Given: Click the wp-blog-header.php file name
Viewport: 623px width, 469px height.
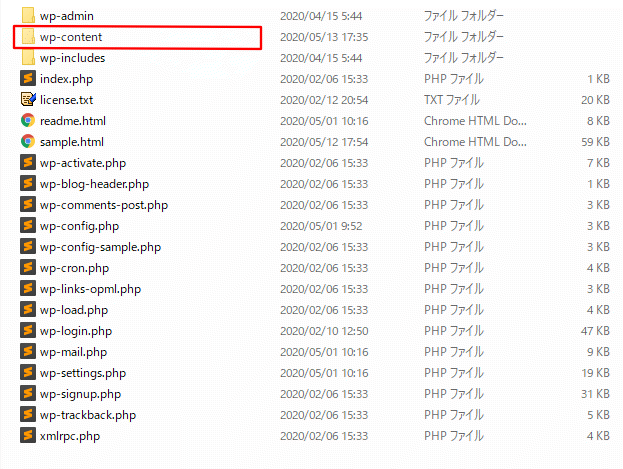Looking at the screenshot, I should pyautogui.click(x=94, y=184).
